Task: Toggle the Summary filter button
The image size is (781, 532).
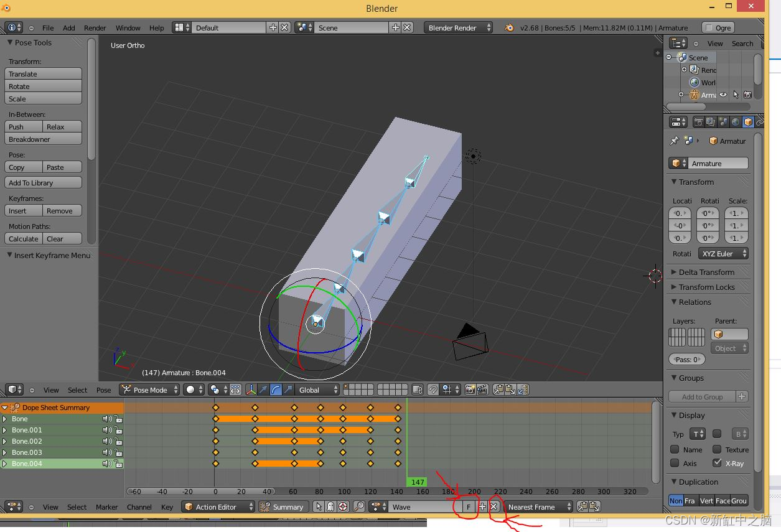Action: point(283,506)
